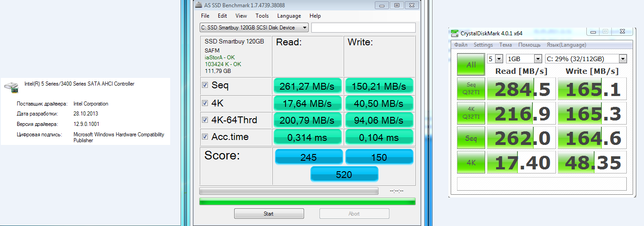The image size is (644, 226).
Task: Toggle the 4K test checkbox in AS SSD
Action: (205, 103)
